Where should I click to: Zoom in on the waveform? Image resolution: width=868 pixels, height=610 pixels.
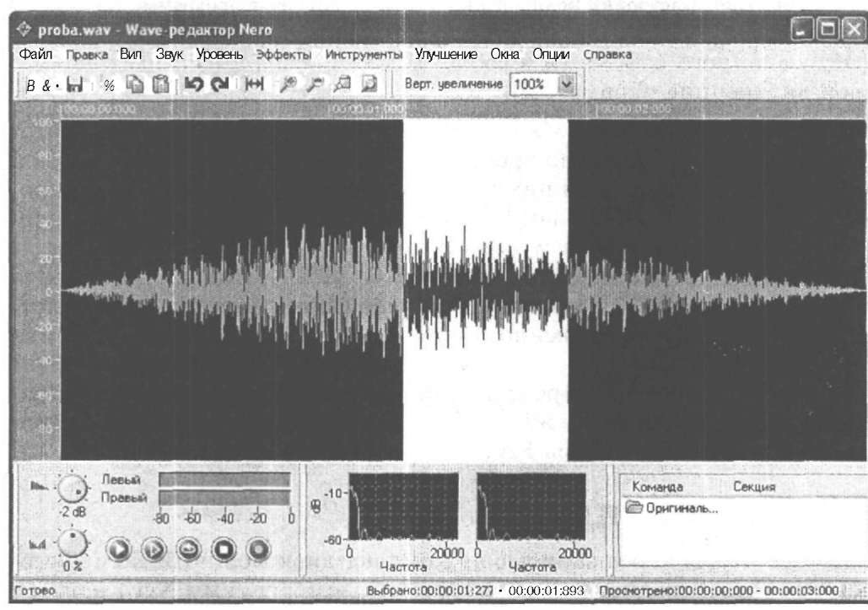pyautogui.click(x=288, y=84)
